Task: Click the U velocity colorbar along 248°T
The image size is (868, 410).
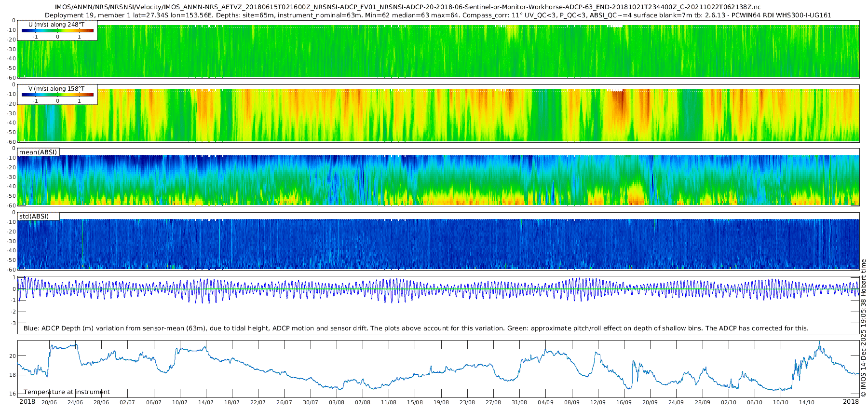Action: pos(57,31)
